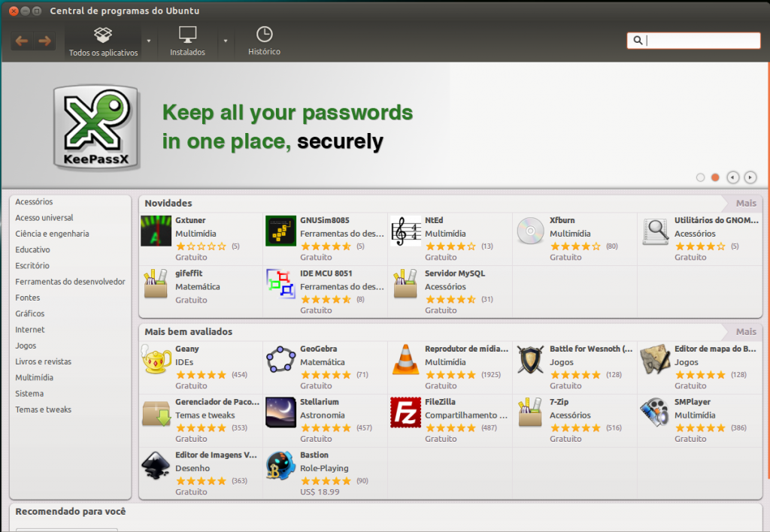The width and height of the screenshot is (770, 532).
Task: Open the Utilitários do GNOME magnifier icon
Action: [656, 231]
